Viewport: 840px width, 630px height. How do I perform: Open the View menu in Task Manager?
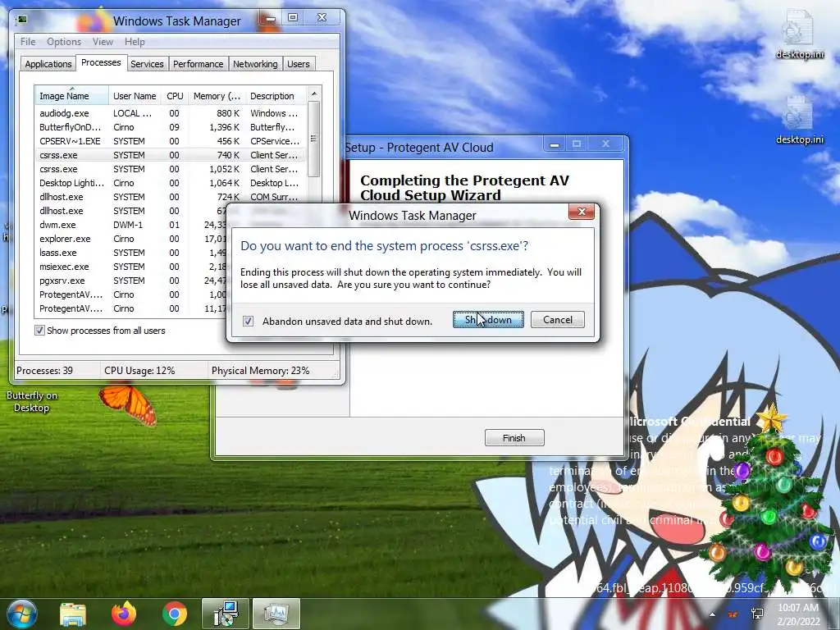103,41
